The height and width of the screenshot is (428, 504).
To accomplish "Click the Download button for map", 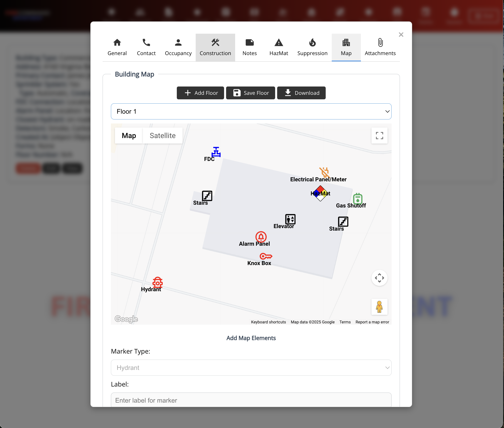I will (x=302, y=93).
